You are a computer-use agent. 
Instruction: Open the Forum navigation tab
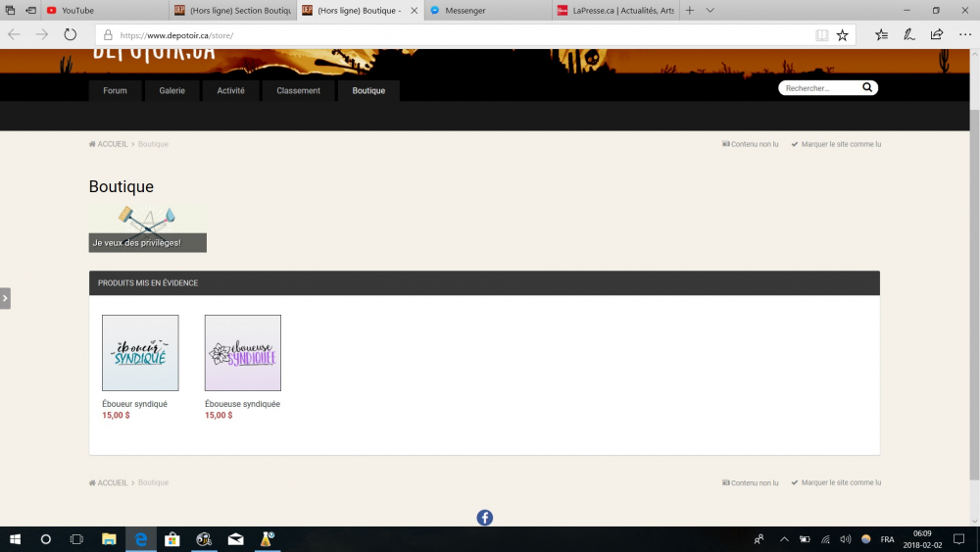115,91
